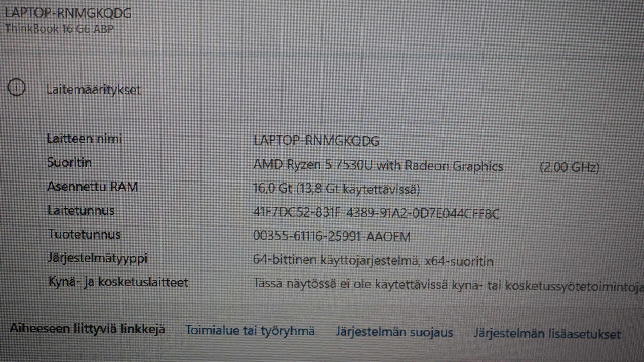The width and height of the screenshot is (644, 362).
Task: Click the info icon beside Laitemääritykset
Action: click(17, 87)
